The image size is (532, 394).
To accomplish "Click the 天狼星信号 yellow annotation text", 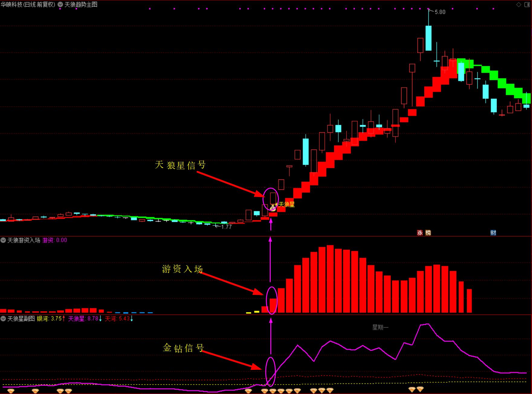I will pyautogui.click(x=180, y=165).
